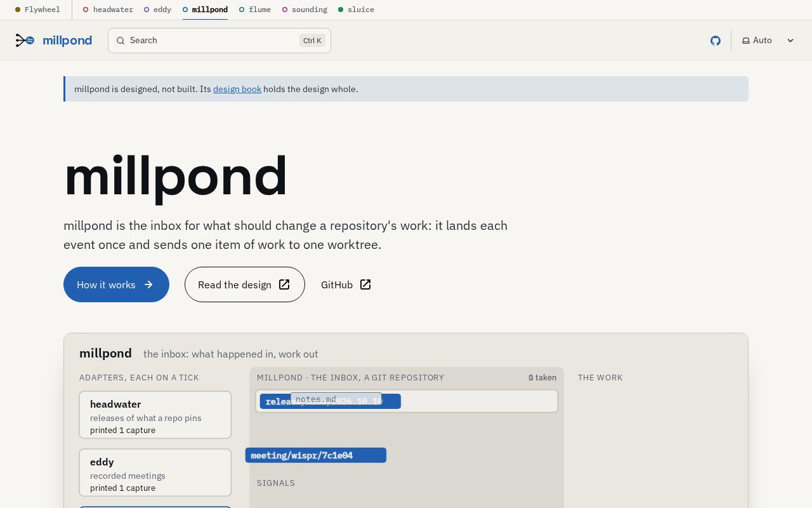Viewport: 812px width, 508px height.
Task: Click arrow icon in How it works
Action: point(148,284)
